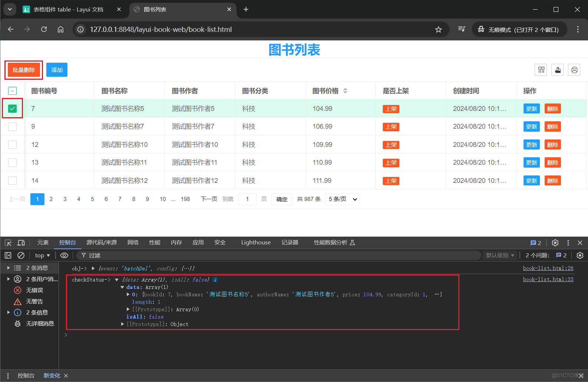588x382 pixels.
Task: Collapse the checkStatus object in console
Action: pos(117,280)
